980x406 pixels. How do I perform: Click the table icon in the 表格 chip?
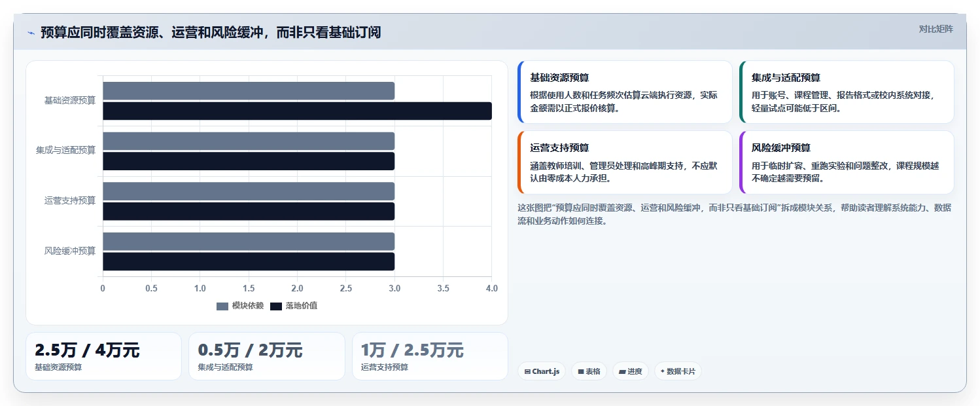coord(581,371)
